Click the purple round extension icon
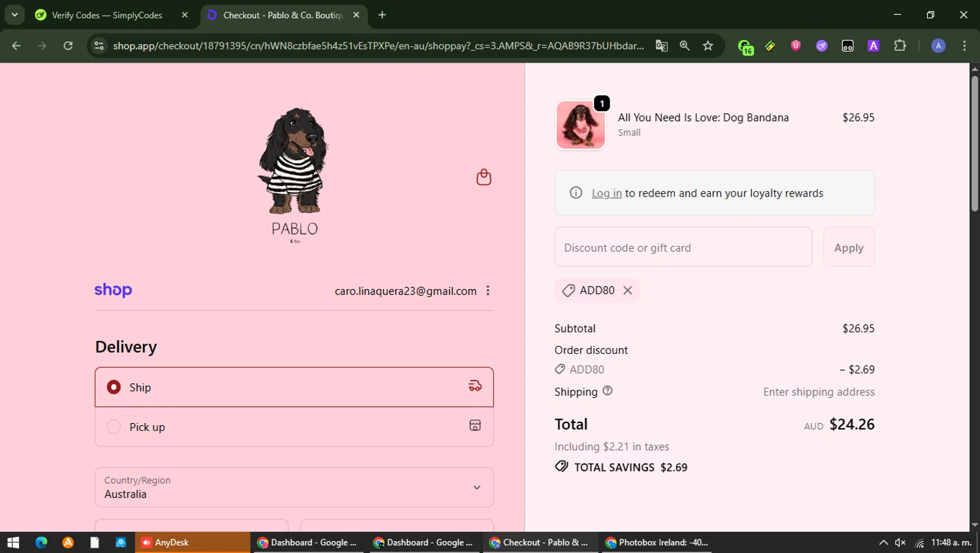This screenshot has width=980, height=553. 822,46
